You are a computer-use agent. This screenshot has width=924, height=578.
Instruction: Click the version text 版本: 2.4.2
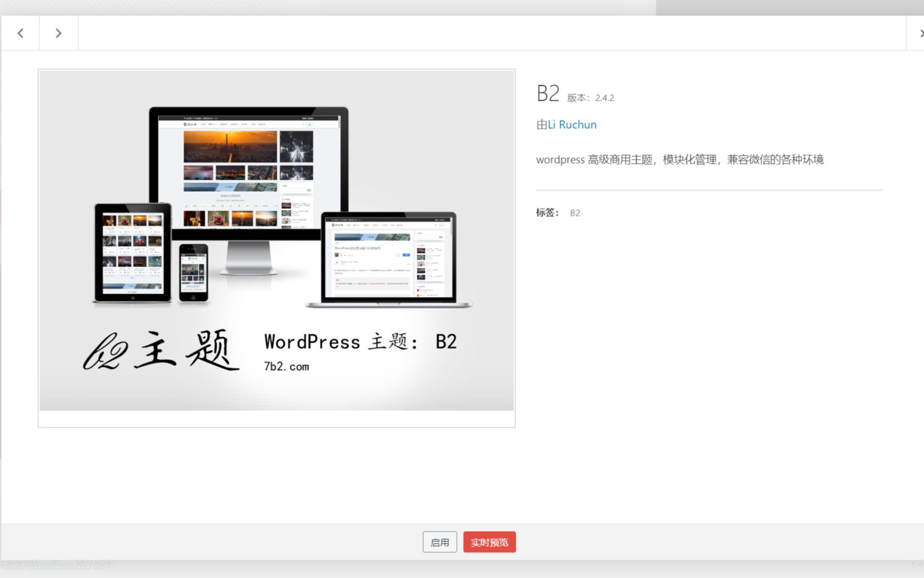(591, 98)
